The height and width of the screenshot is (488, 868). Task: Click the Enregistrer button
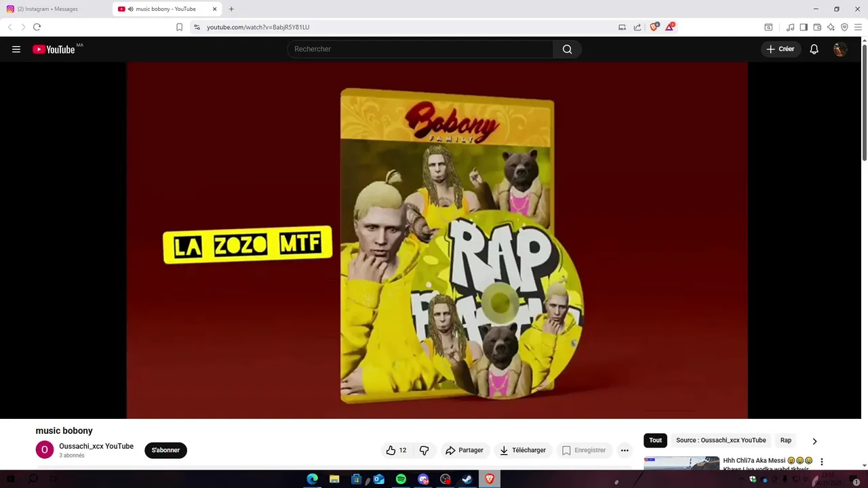(584, 450)
